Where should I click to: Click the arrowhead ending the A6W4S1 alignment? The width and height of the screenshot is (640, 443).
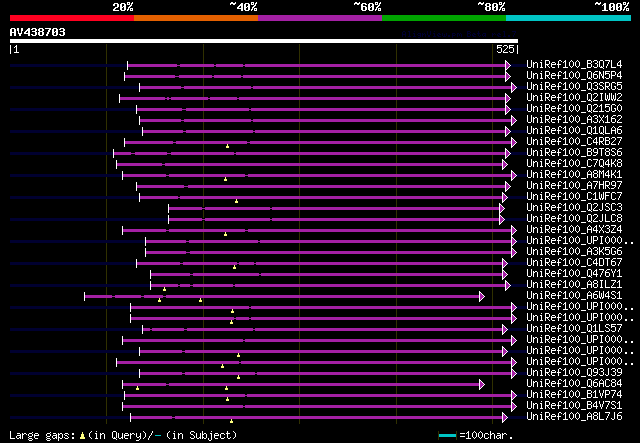coord(482,296)
